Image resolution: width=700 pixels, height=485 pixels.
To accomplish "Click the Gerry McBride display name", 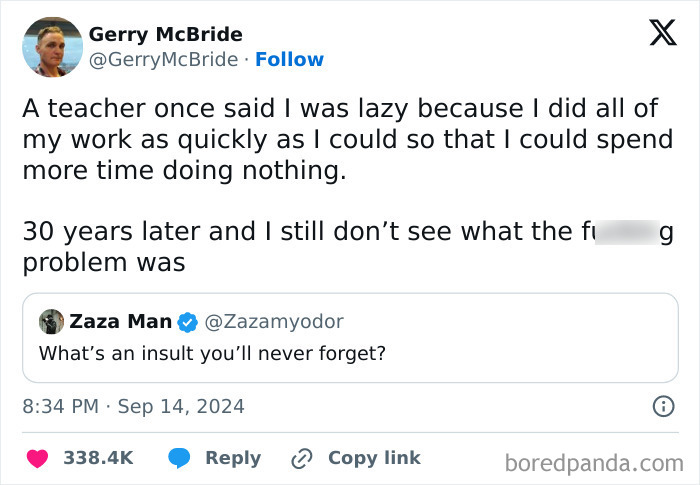I will (165, 35).
